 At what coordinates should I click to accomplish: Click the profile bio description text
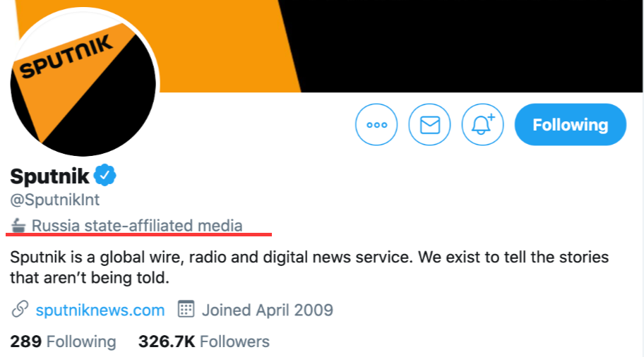309,267
